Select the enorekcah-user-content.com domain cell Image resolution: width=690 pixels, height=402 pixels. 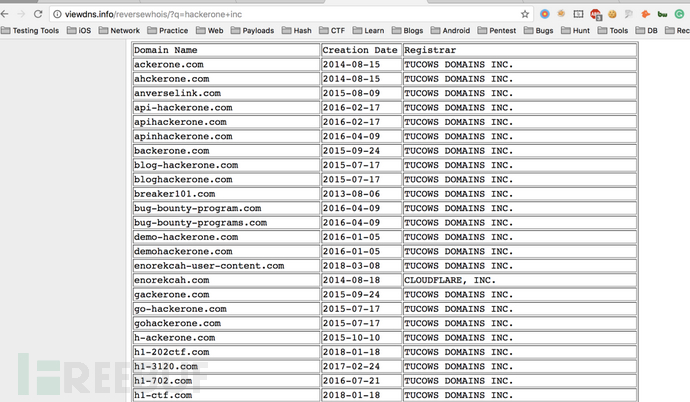point(226,266)
